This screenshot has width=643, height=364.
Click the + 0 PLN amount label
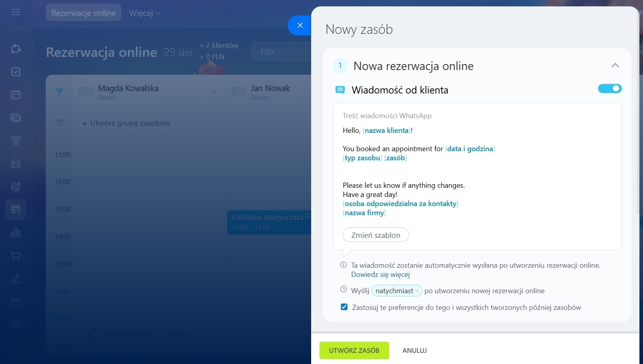click(212, 57)
